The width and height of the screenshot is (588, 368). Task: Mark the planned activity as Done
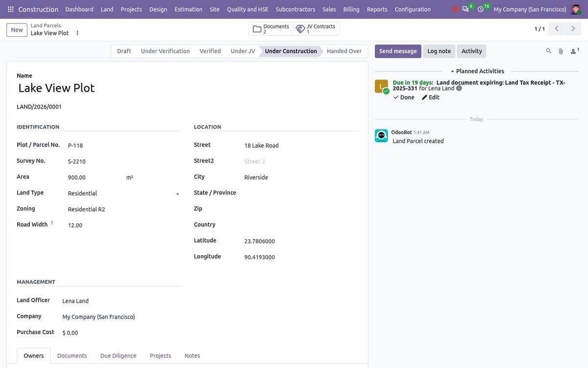[404, 97]
